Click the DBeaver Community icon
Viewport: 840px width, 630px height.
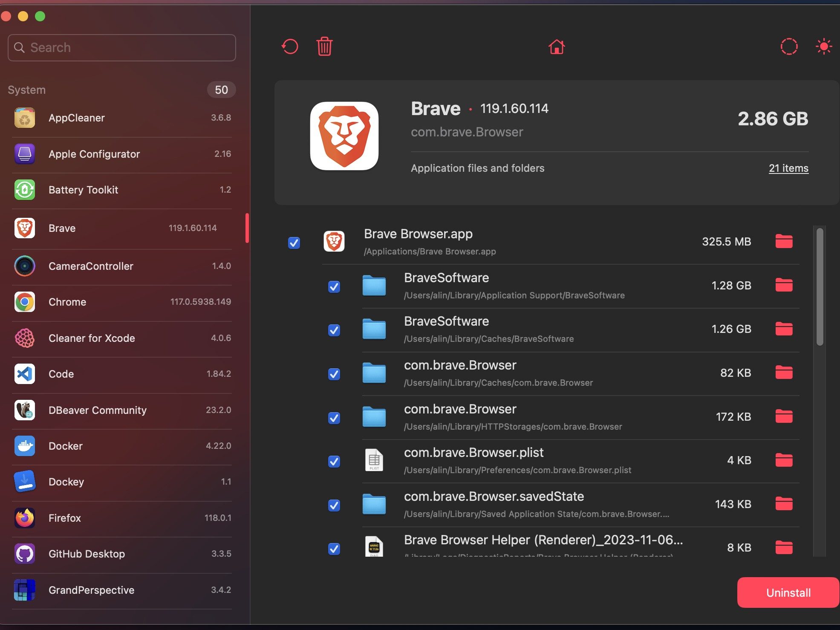(25, 410)
